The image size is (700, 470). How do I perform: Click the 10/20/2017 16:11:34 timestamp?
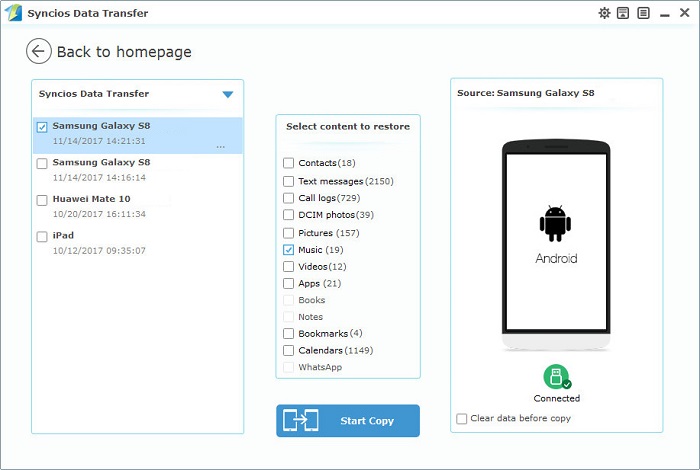pyautogui.click(x=99, y=214)
